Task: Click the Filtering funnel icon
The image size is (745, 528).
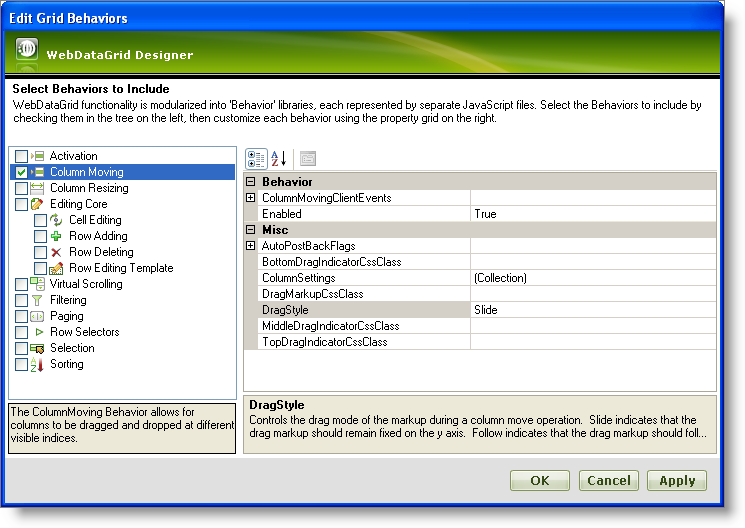Action: click(x=38, y=300)
